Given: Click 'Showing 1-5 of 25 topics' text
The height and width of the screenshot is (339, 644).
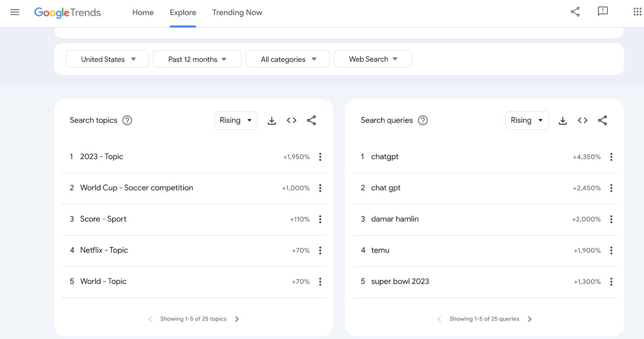Looking at the screenshot, I should coord(193,319).
